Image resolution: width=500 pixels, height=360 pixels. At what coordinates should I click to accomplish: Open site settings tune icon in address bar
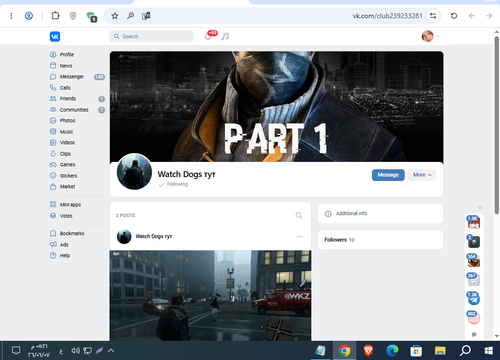click(x=433, y=16)
